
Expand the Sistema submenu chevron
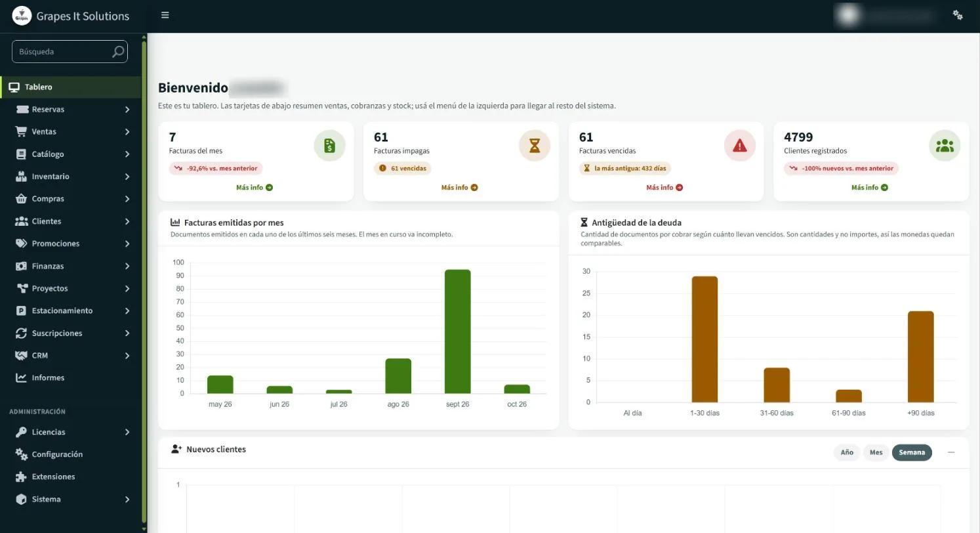[127, 500]
